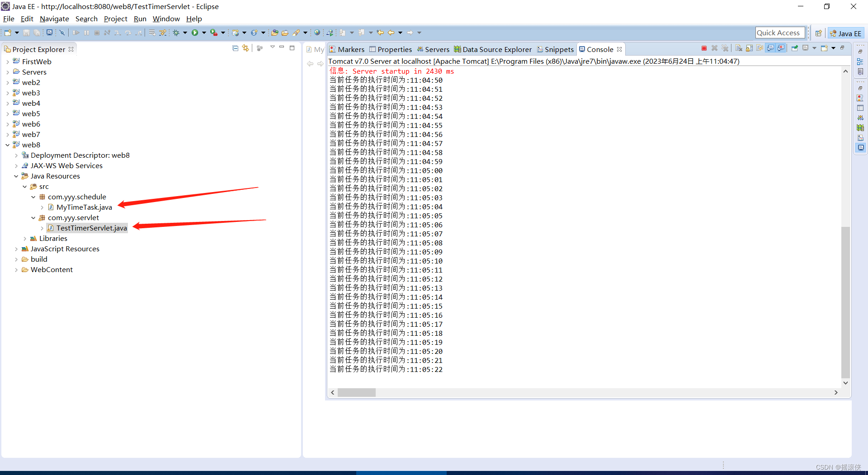Click Console scroll down arrow
868x475 pixels.
(845, 383)
